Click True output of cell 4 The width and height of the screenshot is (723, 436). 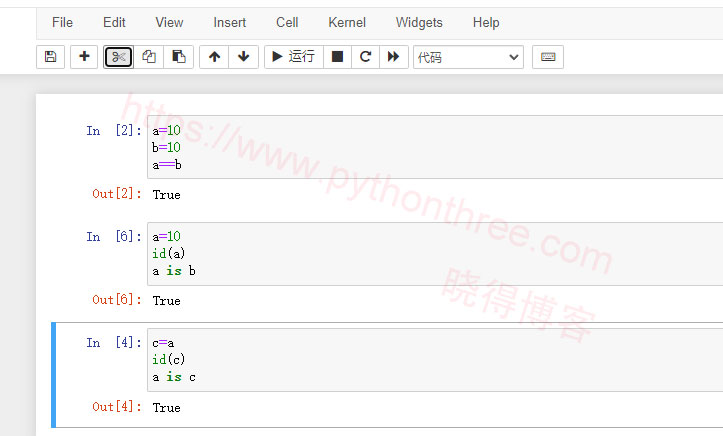[x=166, y=407]
